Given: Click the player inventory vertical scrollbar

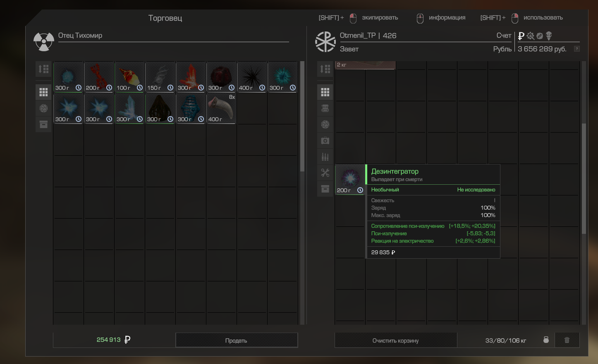Looking at the screenshot, I should 584,178.
